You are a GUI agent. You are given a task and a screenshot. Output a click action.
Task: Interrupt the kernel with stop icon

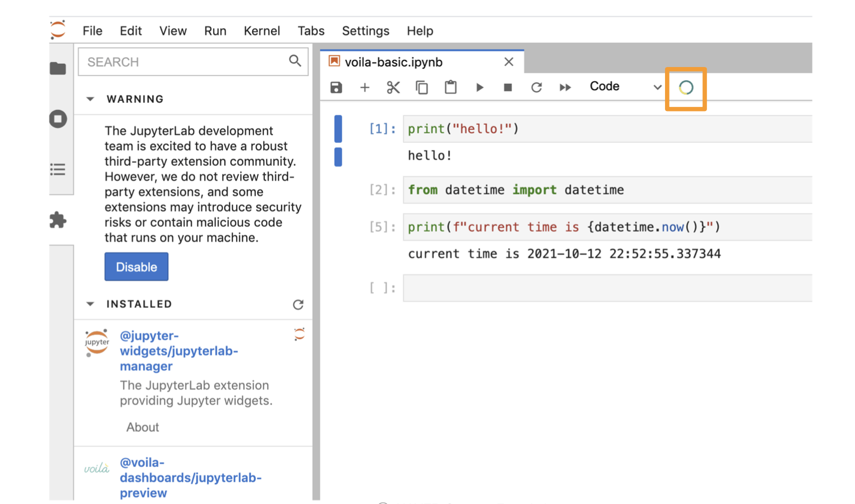click(x=508, y=87)
